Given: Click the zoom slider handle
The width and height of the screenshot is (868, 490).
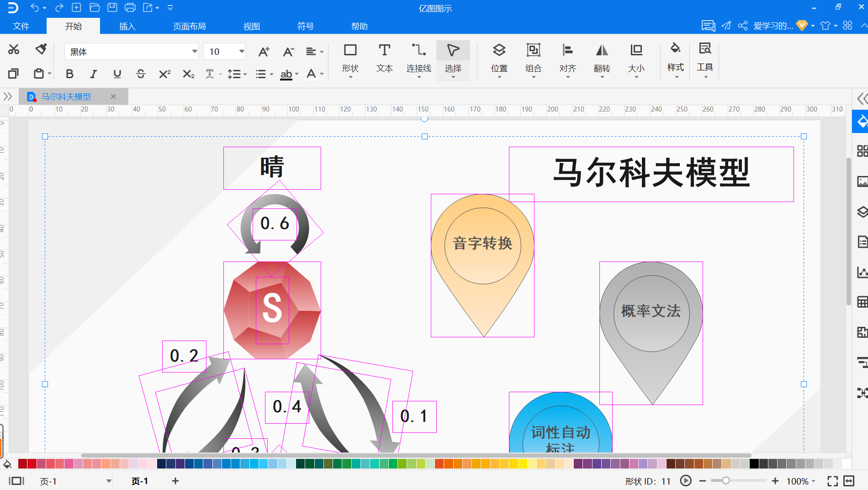Looking at the screenshot, I should pos(725,480).
